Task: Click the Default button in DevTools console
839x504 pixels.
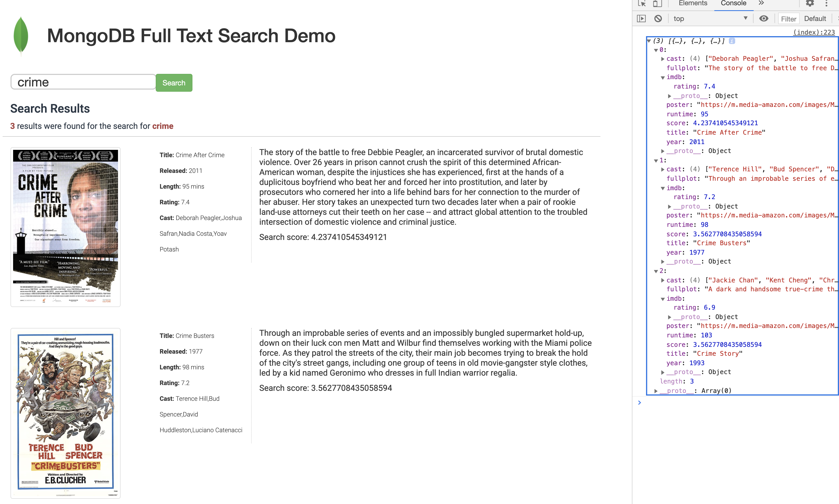Action: (816, 19)
